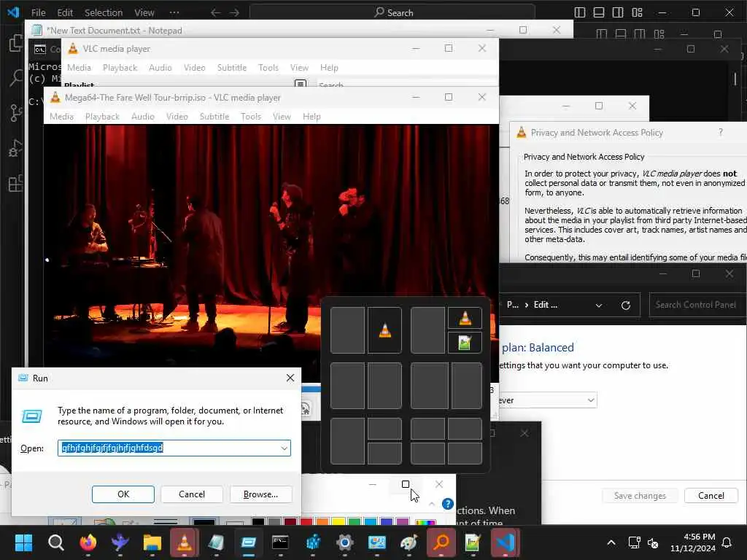
Task: Open VS Code Customize Layout icon
Action: coord(637,12)
